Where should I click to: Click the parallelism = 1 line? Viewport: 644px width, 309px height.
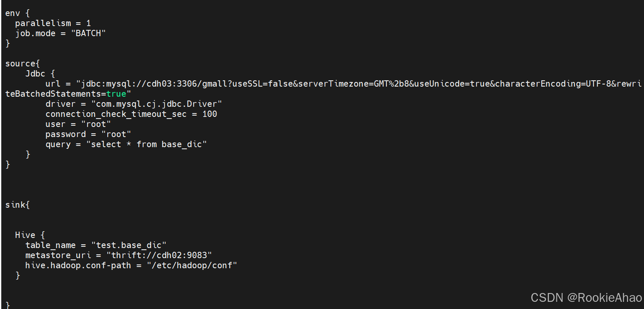tap(53, 23)
